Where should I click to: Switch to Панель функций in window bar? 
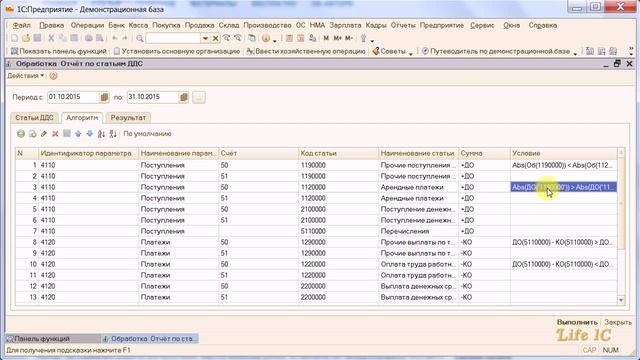(53, 339)
